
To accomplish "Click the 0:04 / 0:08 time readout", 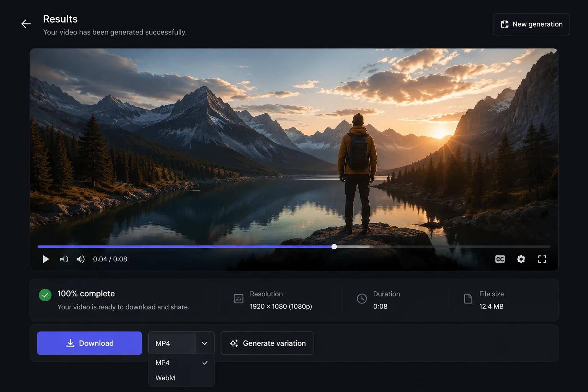I will pyautogui.click(x=110, y=259).
